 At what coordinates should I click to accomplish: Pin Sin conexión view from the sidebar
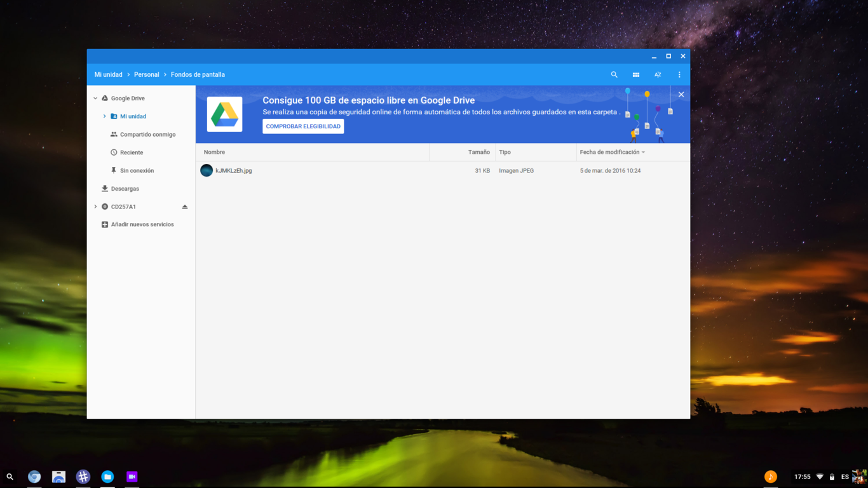tap(134, 170)
